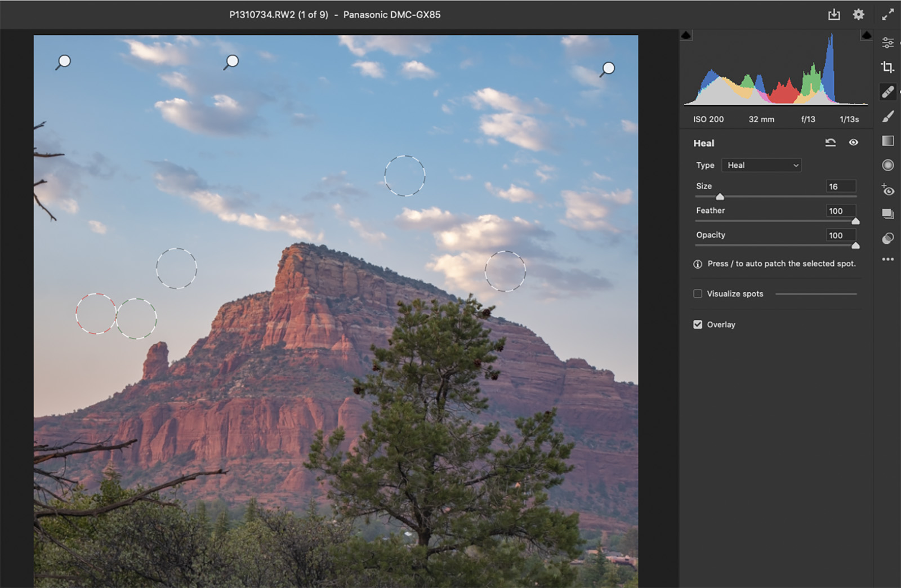
Task: Toggle Heal visibility eye icon
Action: [x=853, y=142]
